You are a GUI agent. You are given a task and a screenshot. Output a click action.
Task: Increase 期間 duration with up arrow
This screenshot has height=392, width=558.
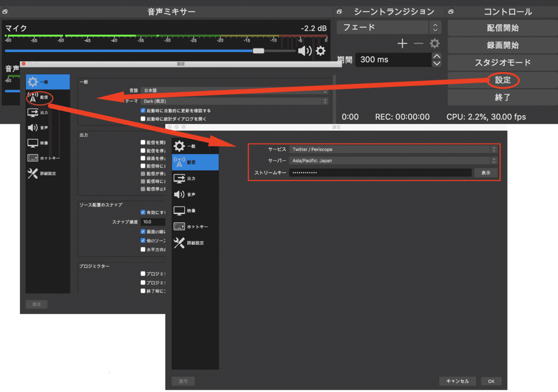(436, 56)
